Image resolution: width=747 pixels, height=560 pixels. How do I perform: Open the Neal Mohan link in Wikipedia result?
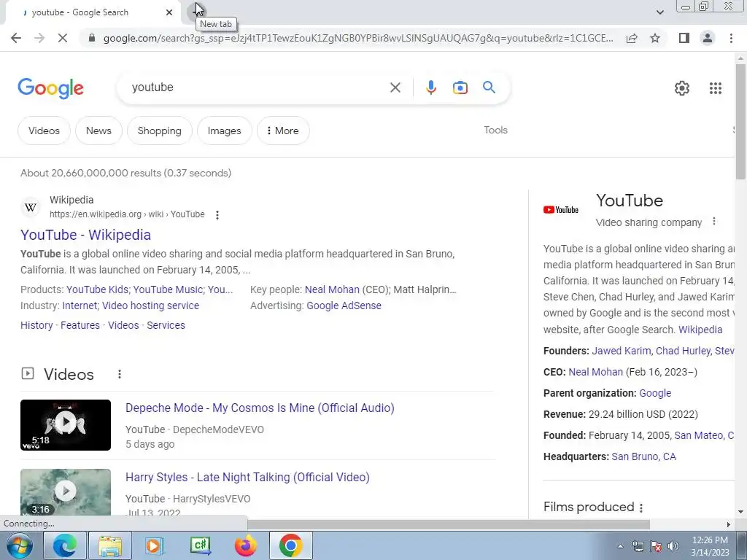[332, 289]
